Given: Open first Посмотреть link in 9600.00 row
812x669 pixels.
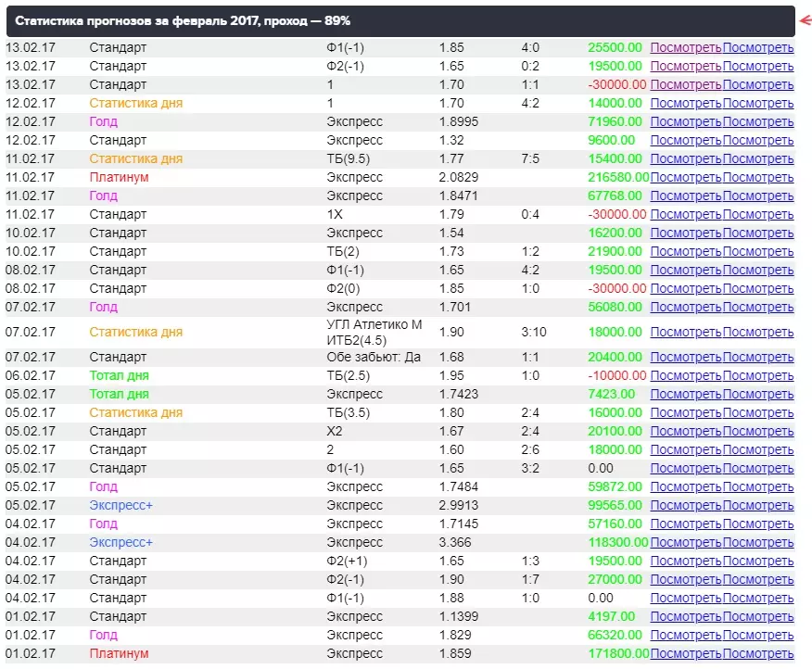Looking at the screenshot, I should (x=686, y=140).
